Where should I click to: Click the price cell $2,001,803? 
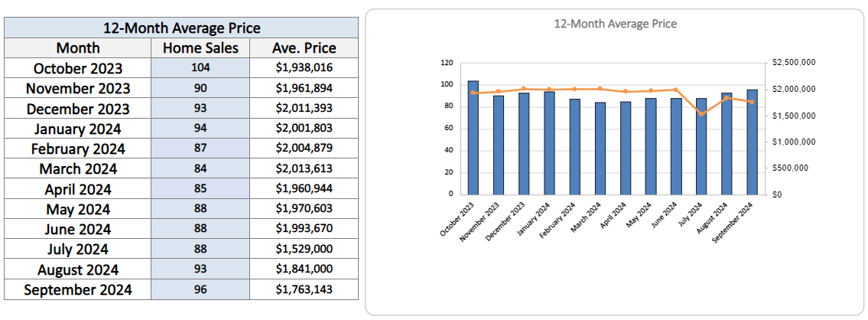[x=304, y=129]
